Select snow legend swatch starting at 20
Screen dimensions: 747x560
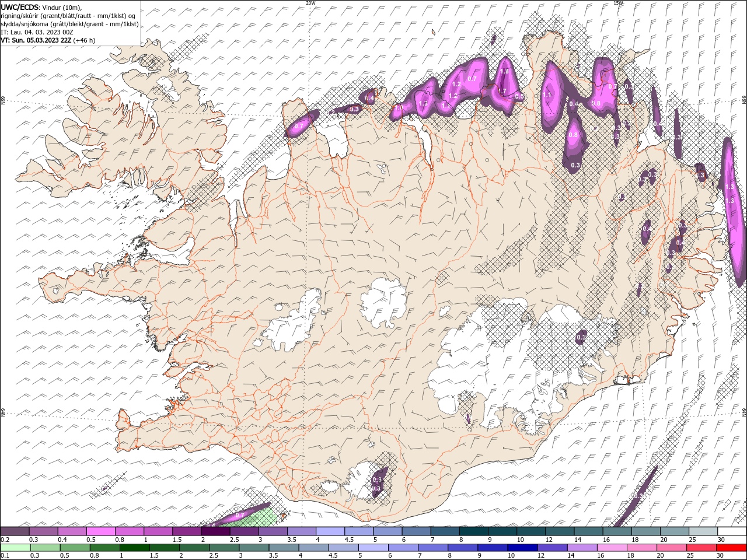pyautogui.click(x=674, y=531)
